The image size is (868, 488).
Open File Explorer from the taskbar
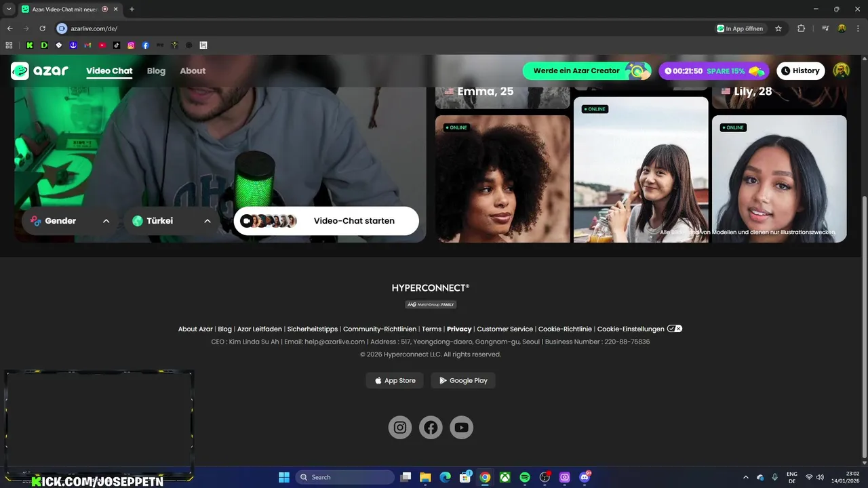click(425, 477)
